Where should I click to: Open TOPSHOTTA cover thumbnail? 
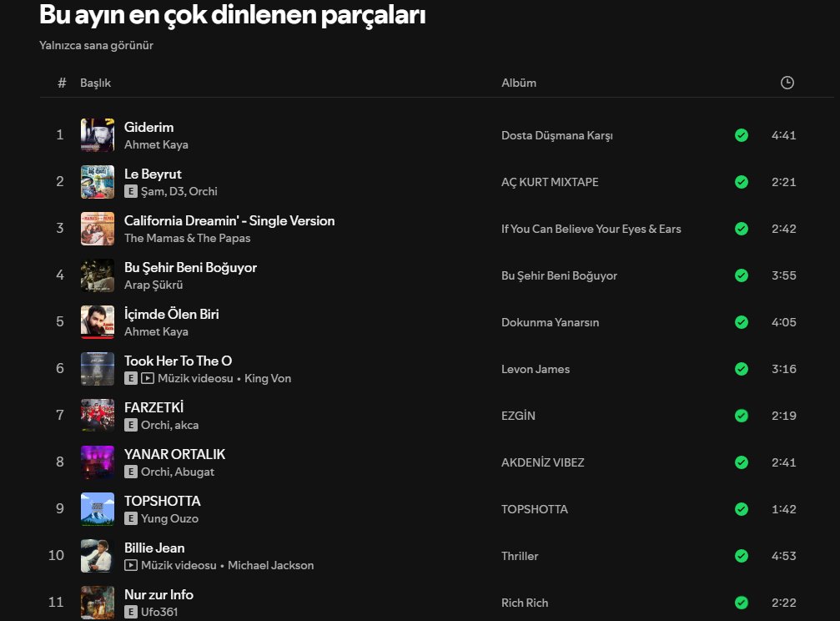[x=98, y=509]
